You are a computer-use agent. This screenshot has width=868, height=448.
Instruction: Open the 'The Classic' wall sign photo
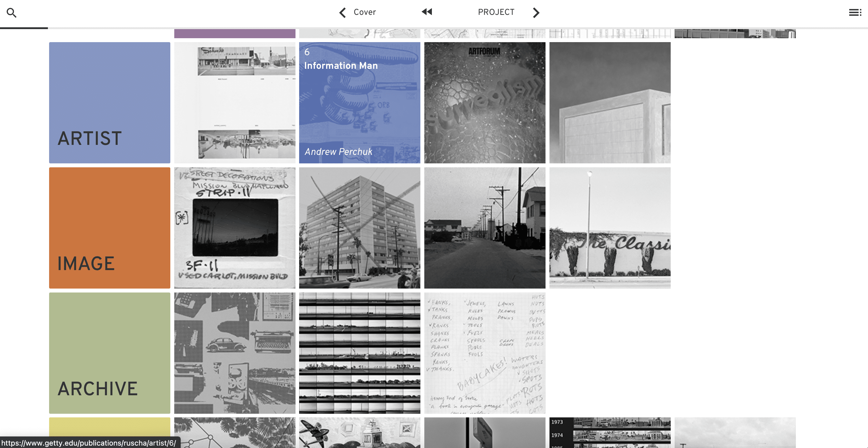[609, 228]
